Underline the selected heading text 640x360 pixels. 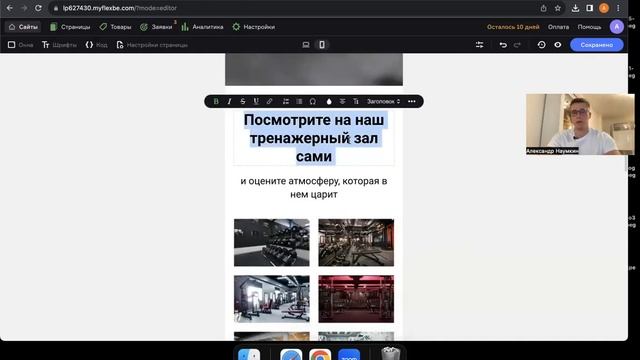[256, 101]
